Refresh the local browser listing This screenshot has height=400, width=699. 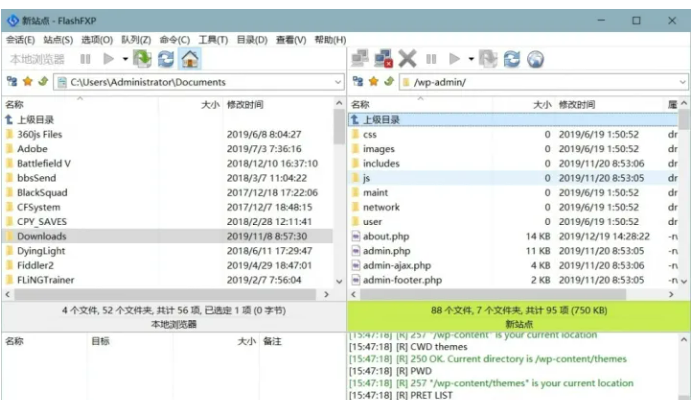[166, 59]
